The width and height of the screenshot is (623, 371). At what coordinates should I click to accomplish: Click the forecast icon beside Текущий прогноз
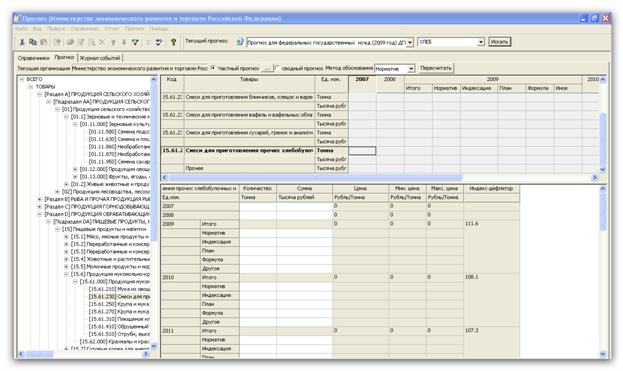(240, 41)
